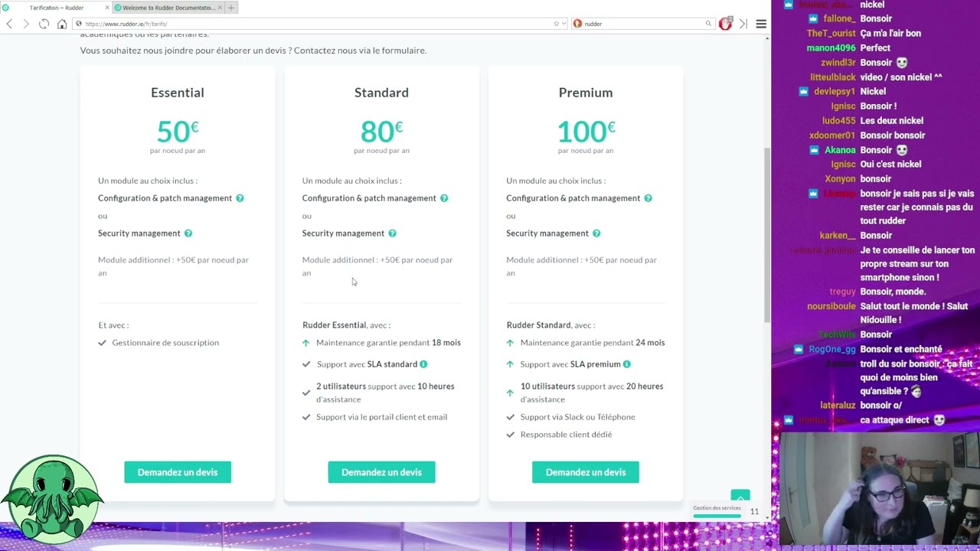Click the SLA premium info icon
Viewport: 980px width, 551px height.
click(x=627, y=364)
